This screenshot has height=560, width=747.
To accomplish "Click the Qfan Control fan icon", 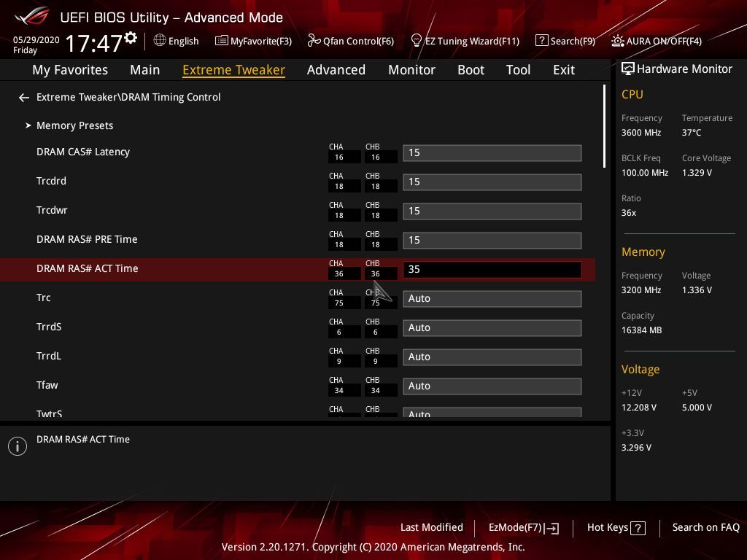I will click(x=314, y=41).
